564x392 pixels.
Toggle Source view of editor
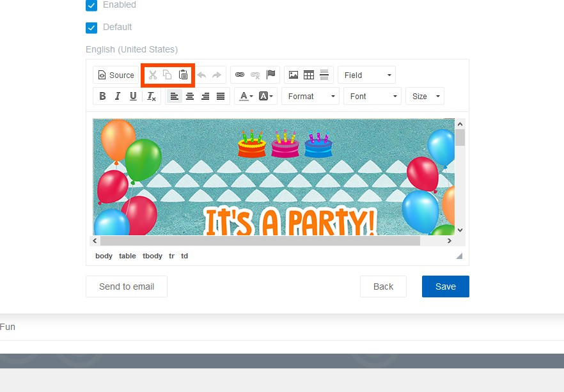click(x=116, y=75)
